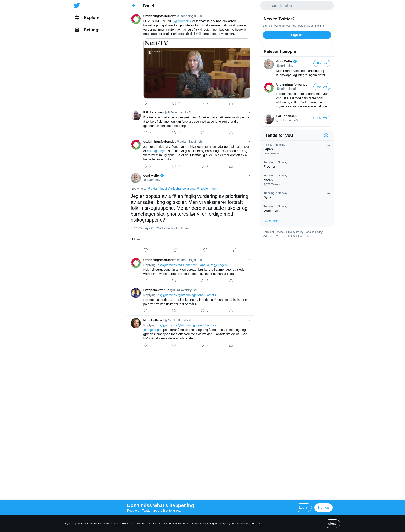The height and width of the screenshot is (532, 405).
Task: Open more options on Guri Melby's tweet
Action: (x=248, y=175)
